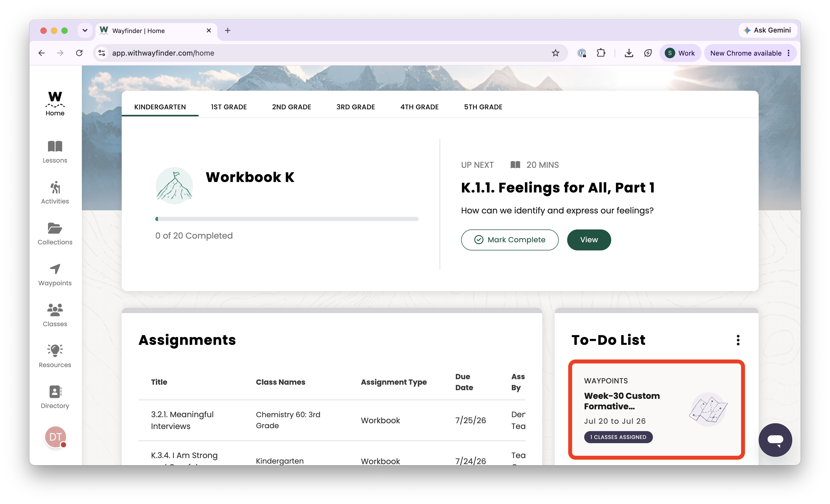Open Classes group icon in sidebar
This screenshot has height=504, width=830.
click(x=55, y=315)
